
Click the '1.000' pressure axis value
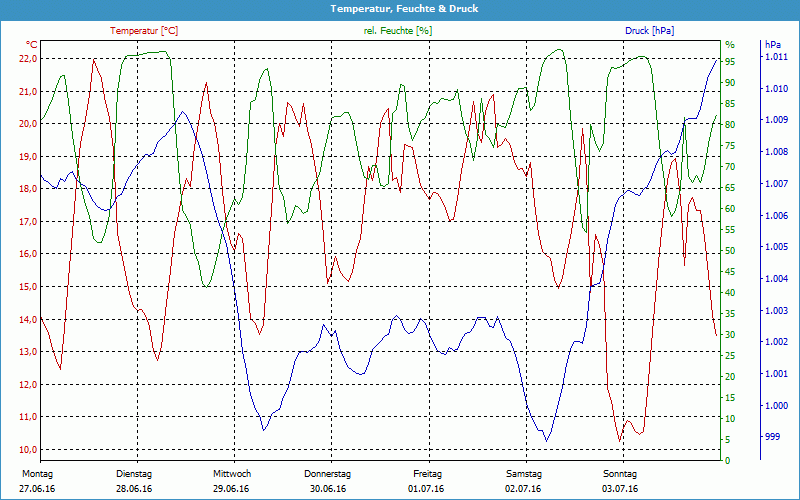point(776,406)
